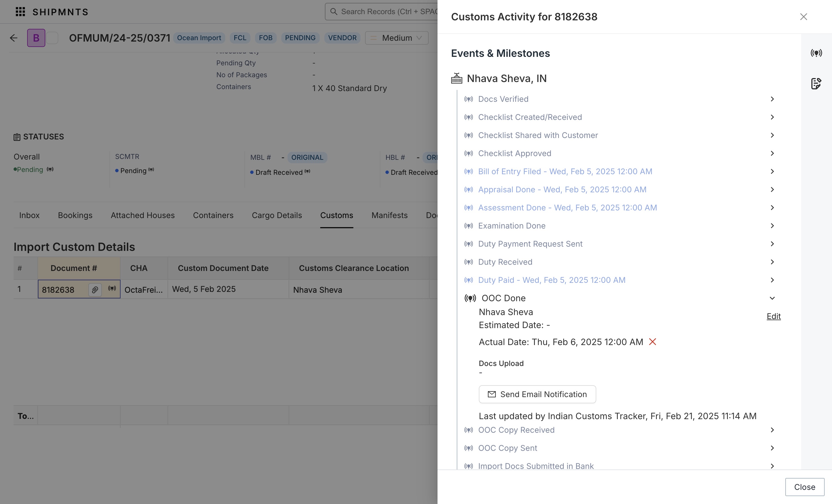Image resolution: width=832 pixels, height=504 pixels.
Task: Click signal icon beside Examination Done
Action: 468,225
